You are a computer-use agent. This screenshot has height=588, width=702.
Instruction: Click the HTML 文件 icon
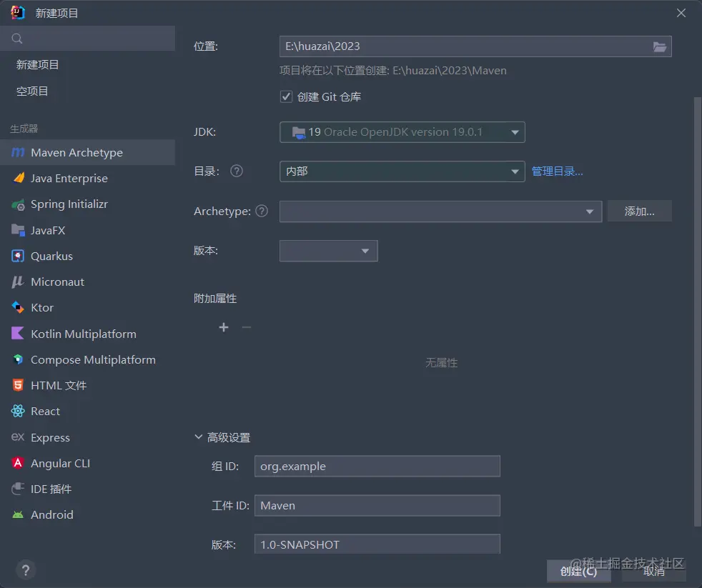pos(18,385)
